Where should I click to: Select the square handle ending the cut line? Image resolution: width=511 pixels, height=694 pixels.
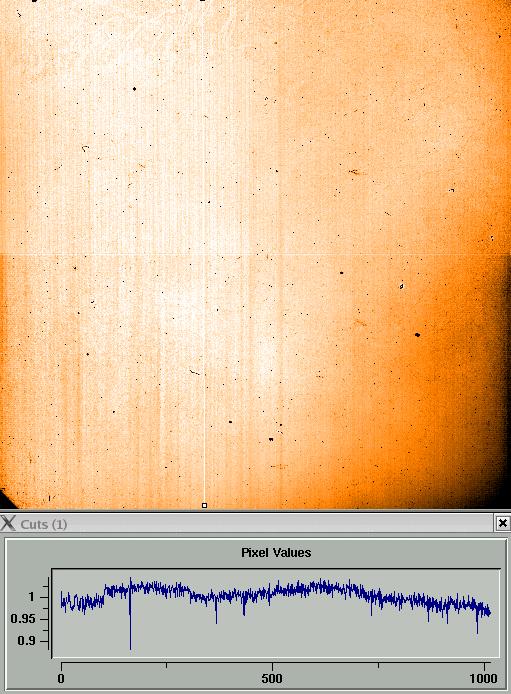(204, 505)
